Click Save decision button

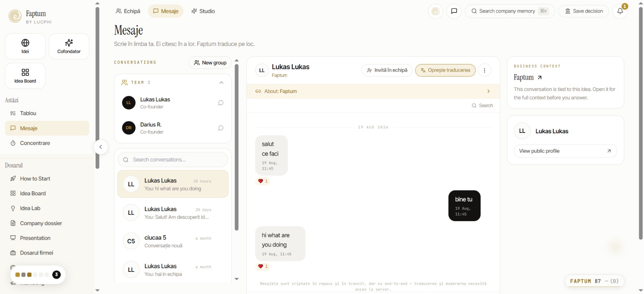click(x=584, y=11)
